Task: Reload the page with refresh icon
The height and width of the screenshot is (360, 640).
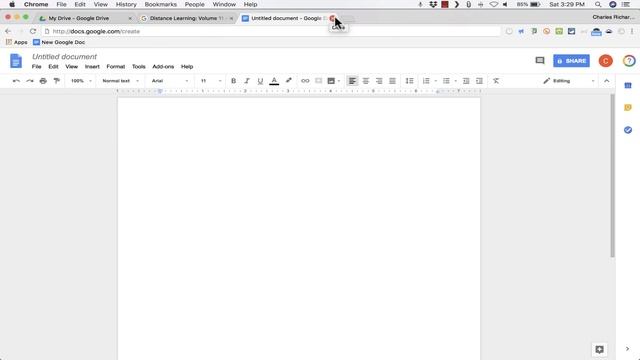Action: pyautogui.click(x=33, y=31)
